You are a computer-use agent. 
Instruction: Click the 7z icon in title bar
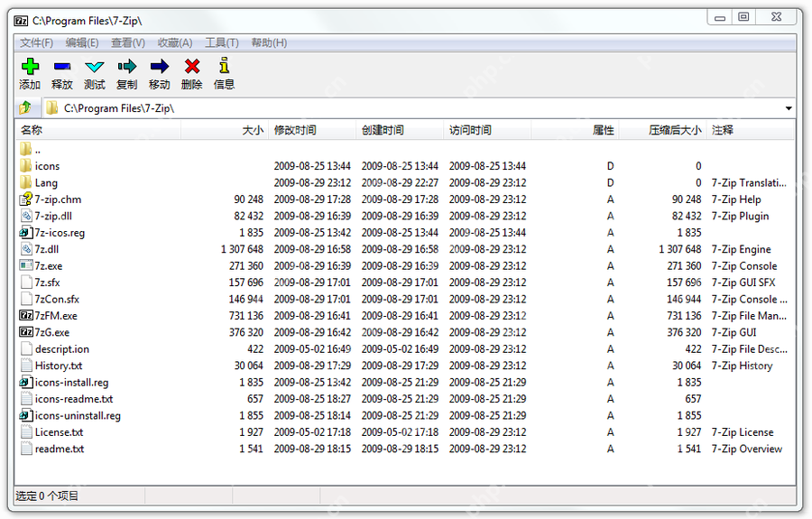22,21
